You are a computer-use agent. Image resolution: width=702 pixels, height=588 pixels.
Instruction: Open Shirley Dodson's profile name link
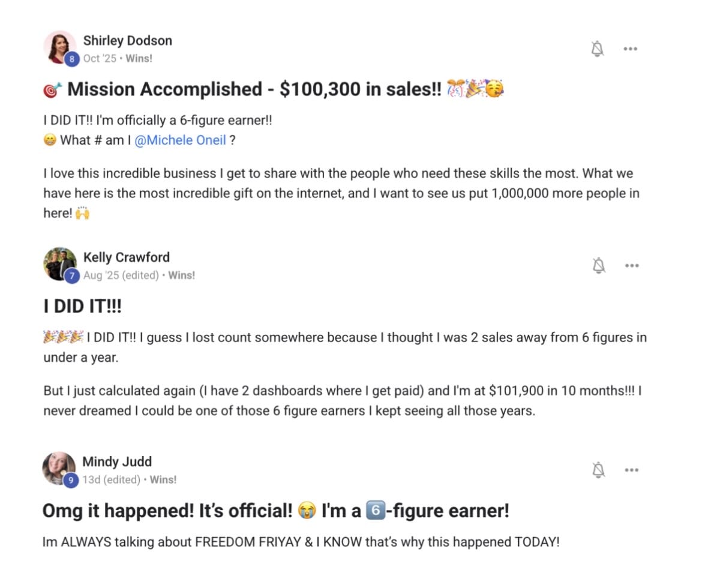pyautogui.click(x=127, y=41)
